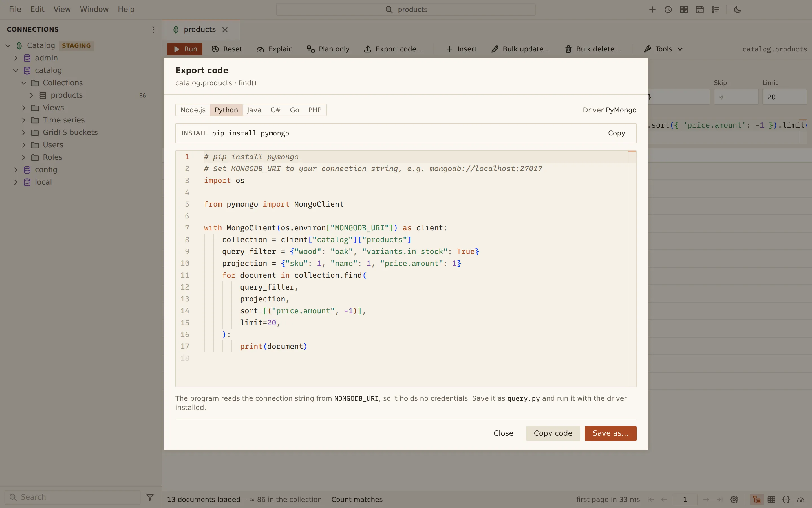This screenshot has height=508, width=812.
Task: Select the Node.js language tab
Action: [193, 110]
